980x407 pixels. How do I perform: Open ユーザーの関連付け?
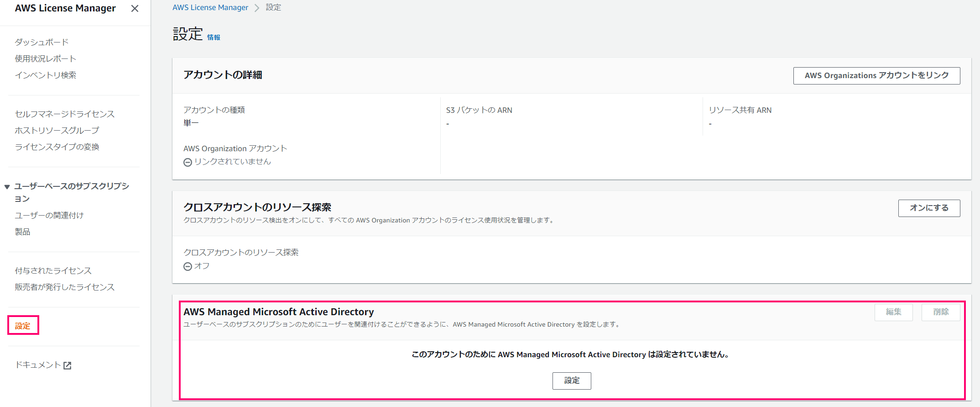click(x=49, y=215)
